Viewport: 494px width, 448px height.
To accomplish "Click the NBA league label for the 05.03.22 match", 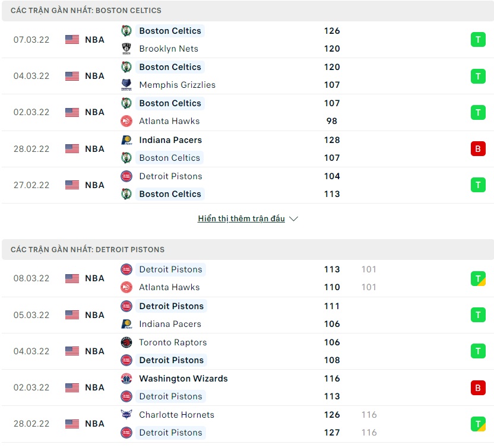I will pyautogui.click(x=94, y=315).
